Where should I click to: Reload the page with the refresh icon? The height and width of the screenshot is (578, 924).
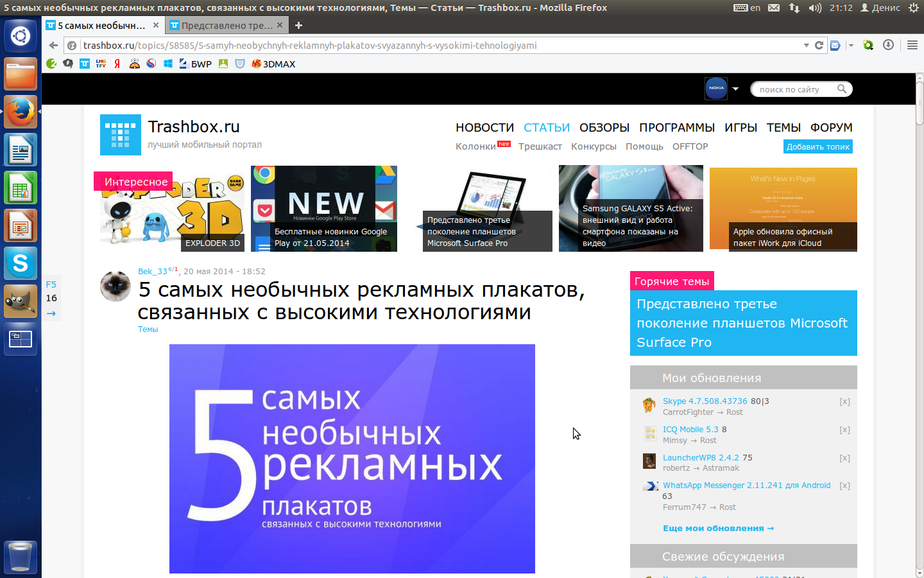819,45
